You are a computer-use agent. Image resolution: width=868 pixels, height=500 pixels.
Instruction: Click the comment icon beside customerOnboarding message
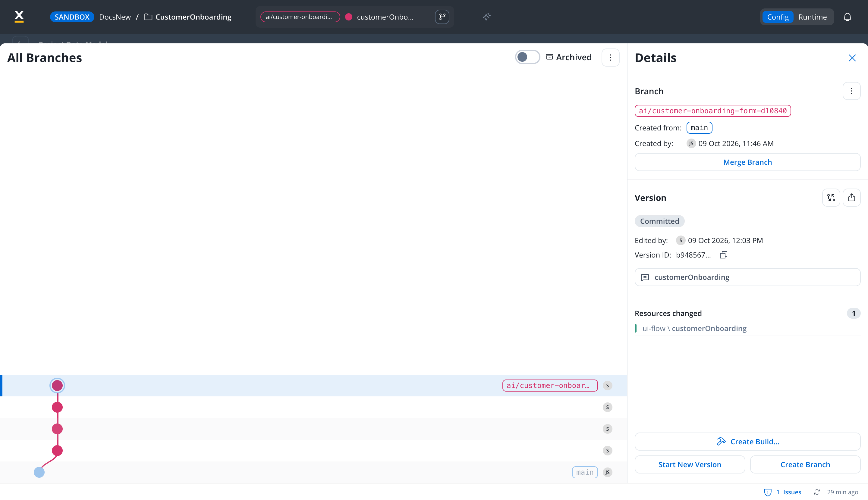[x=645, y=277]
